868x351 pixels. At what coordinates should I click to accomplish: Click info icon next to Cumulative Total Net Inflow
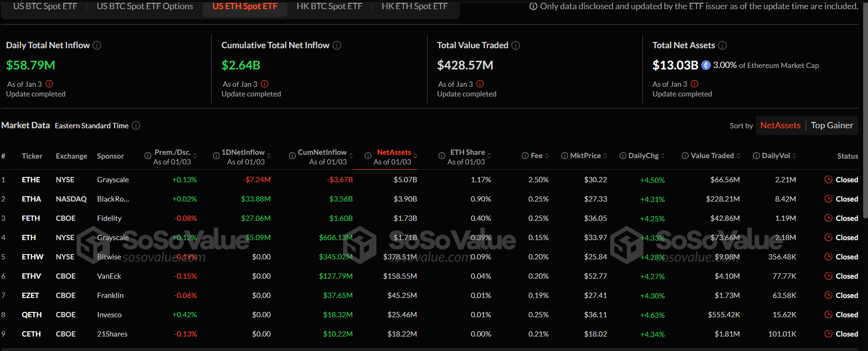point(337,45)
